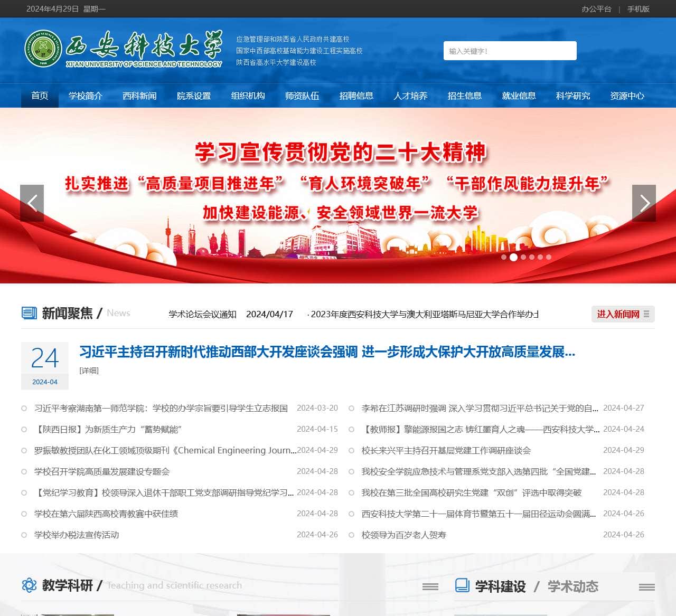Select the active second carousel dot
The image size is (676, 616).
(513, 257)
